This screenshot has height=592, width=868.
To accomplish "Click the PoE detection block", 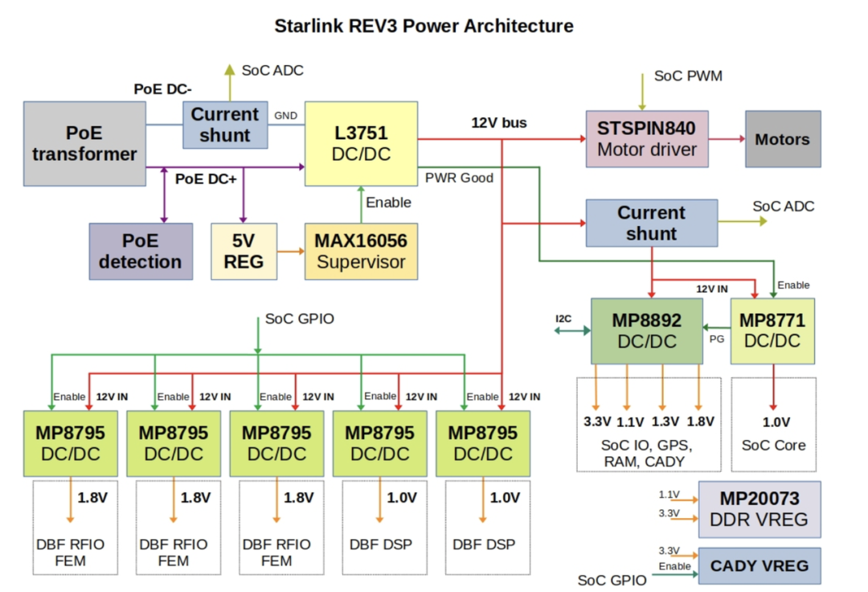I will pyautogui.click(x=141, y=251).
